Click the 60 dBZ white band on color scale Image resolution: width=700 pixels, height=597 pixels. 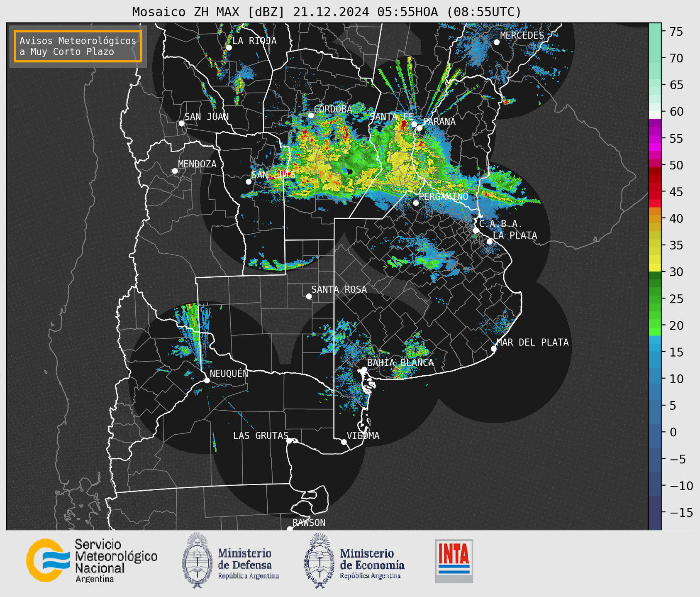point(655,115)
